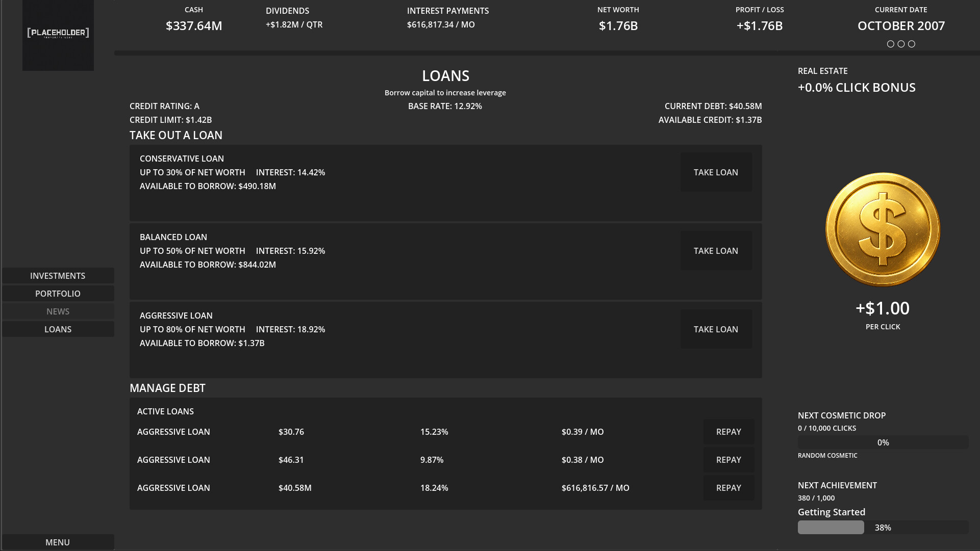980x551 pixels.
Task: Open the News section
Action: click(x=58, y=311)
